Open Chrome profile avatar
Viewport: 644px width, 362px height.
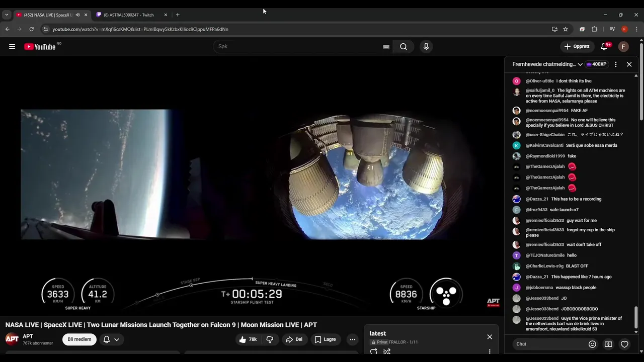[624, 29]
